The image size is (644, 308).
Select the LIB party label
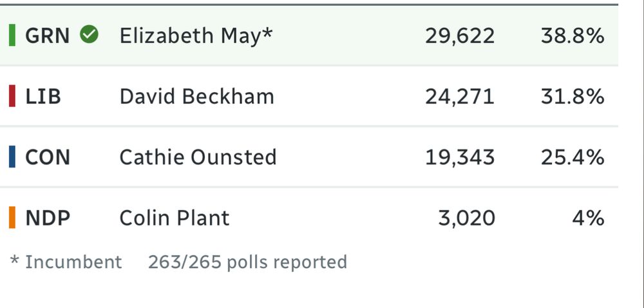(43, 97)
